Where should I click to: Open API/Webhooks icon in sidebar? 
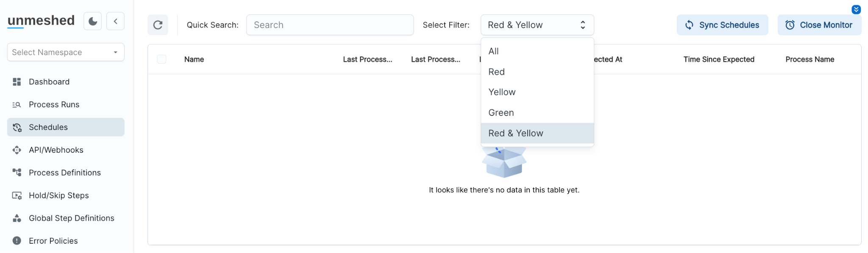pos(17,150)
